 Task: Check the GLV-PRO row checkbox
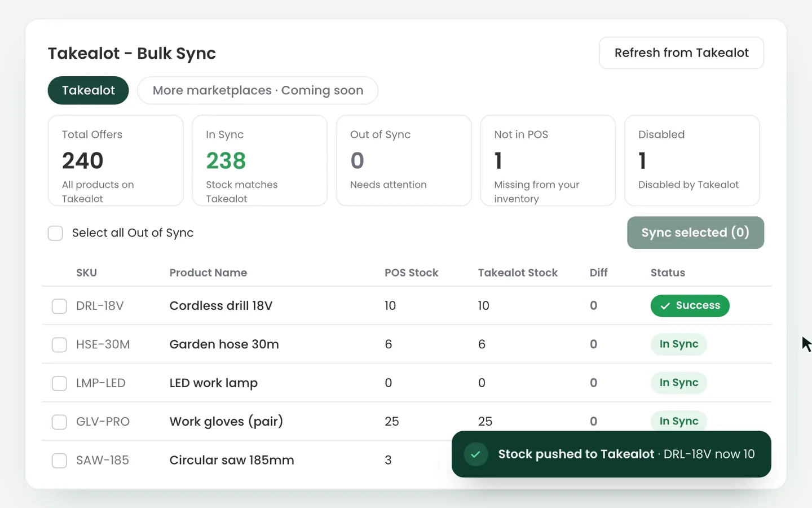click(59, 422)
